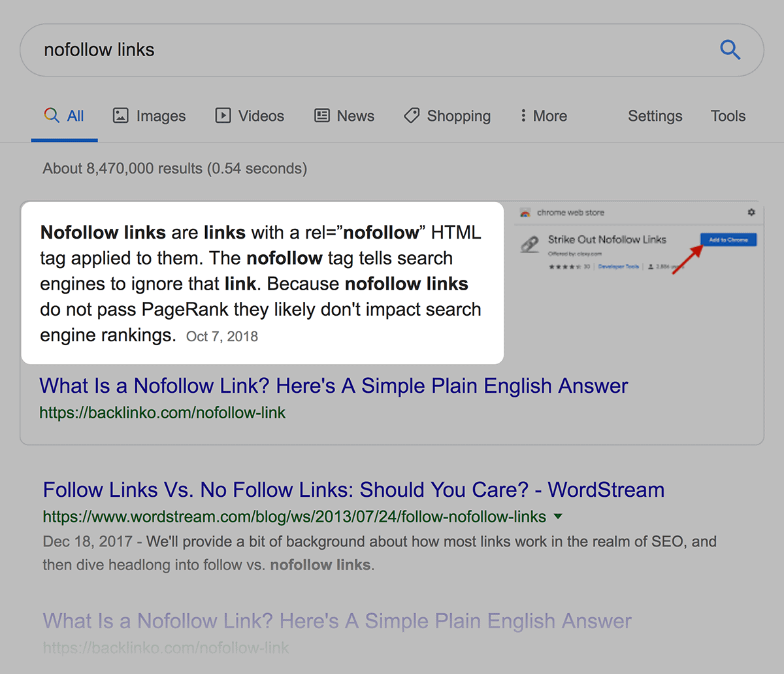Open the gear icon on the extension card
784x674 pixels.
click(751, 212)
